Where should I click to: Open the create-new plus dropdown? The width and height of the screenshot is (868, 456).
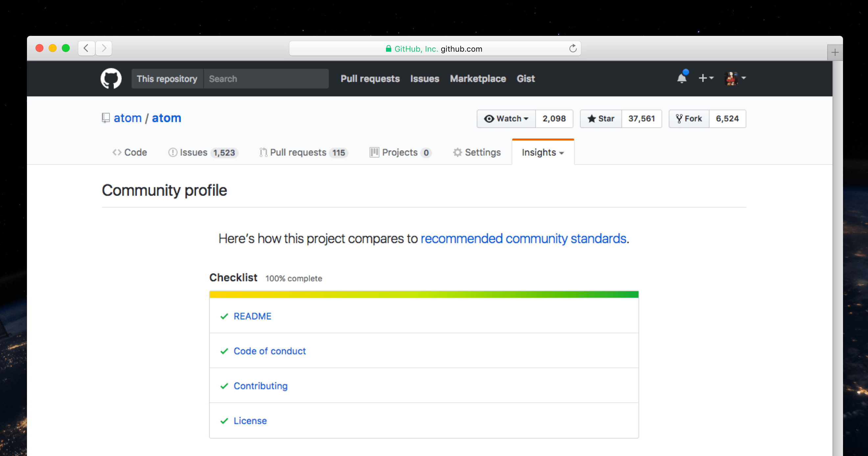coord(706,78)
